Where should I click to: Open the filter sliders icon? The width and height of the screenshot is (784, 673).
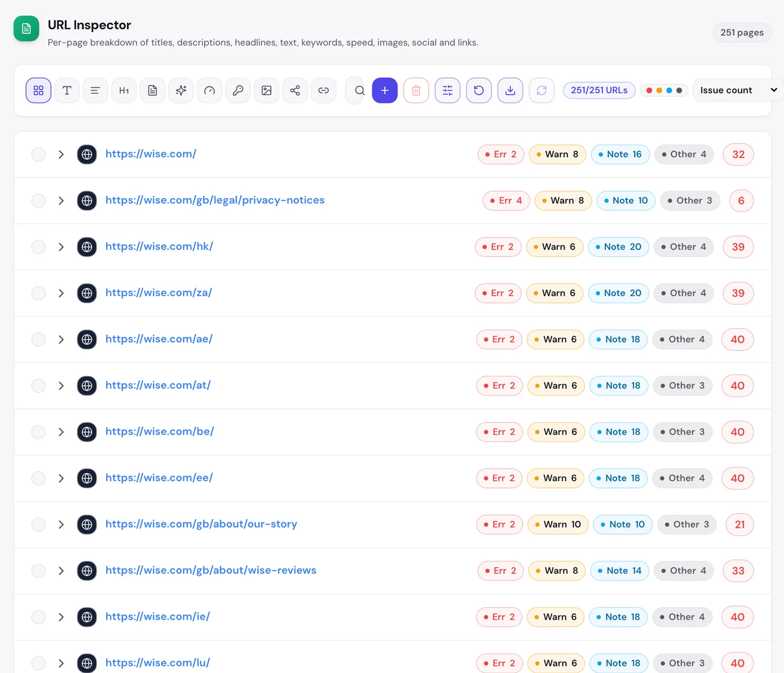[448, 90]
